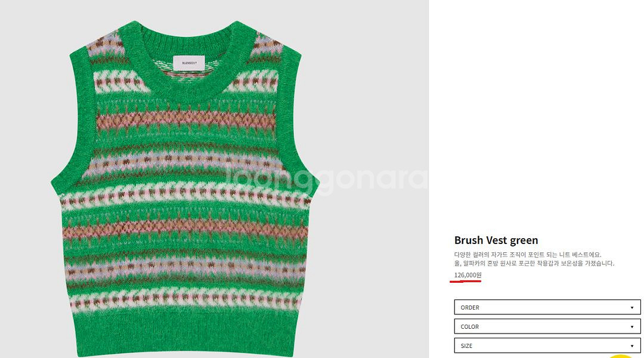Viewport: 644px width, 358px height.
Task: Click the yellow floating button at bottom corner
Action: click(x=620, y=356)
